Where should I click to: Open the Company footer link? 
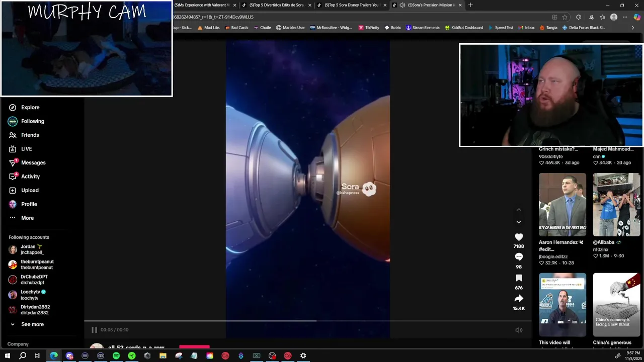click(x=18, y=344)
